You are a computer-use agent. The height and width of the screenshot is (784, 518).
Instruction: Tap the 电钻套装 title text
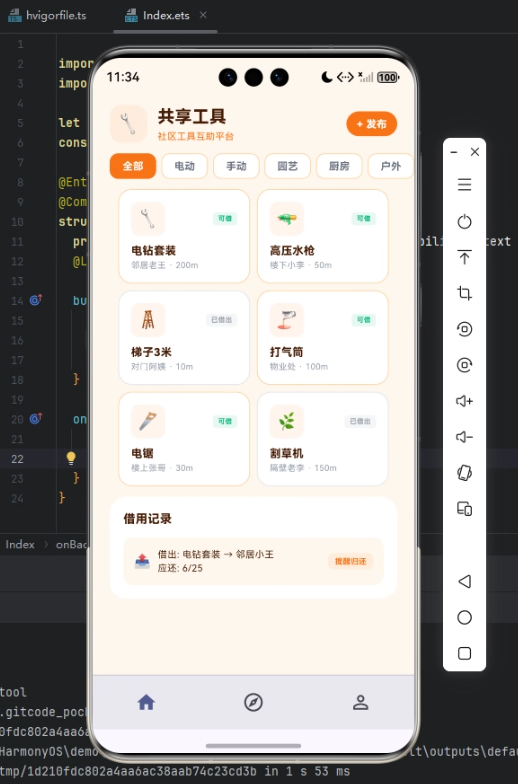pyautogui.click(x=154, y=250)
